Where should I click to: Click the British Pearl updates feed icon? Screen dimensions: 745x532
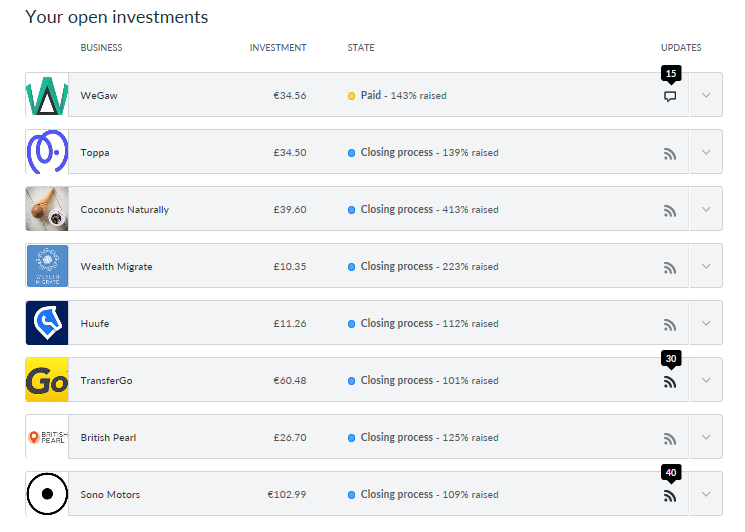pyautogui.click(x=670, y=439)
